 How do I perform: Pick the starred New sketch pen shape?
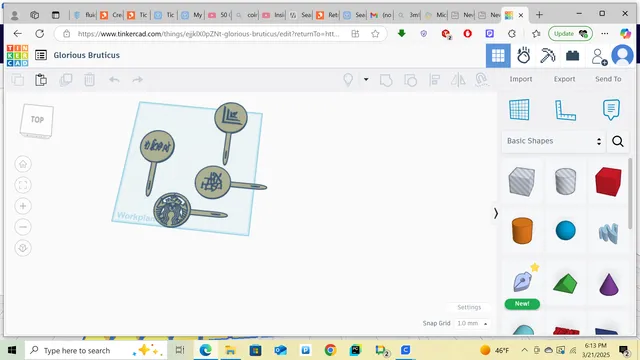click(x=522, y=282)
